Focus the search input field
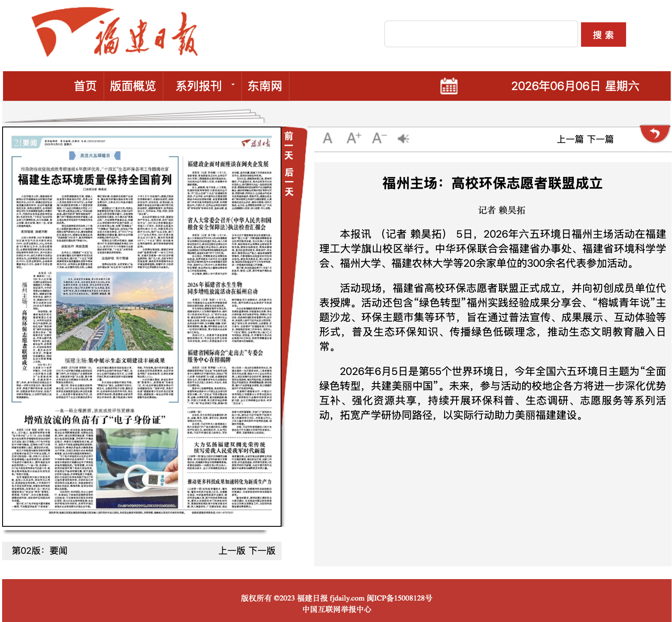This screenshot has height=622, width=672. [x=481, y=34]
